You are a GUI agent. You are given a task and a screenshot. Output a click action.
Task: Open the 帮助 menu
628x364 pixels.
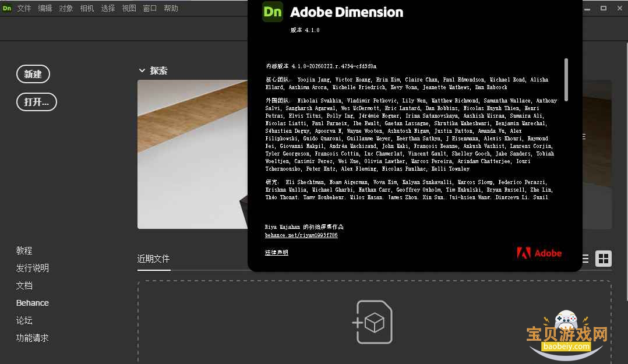pyautogui.click(x=171, y=8)
